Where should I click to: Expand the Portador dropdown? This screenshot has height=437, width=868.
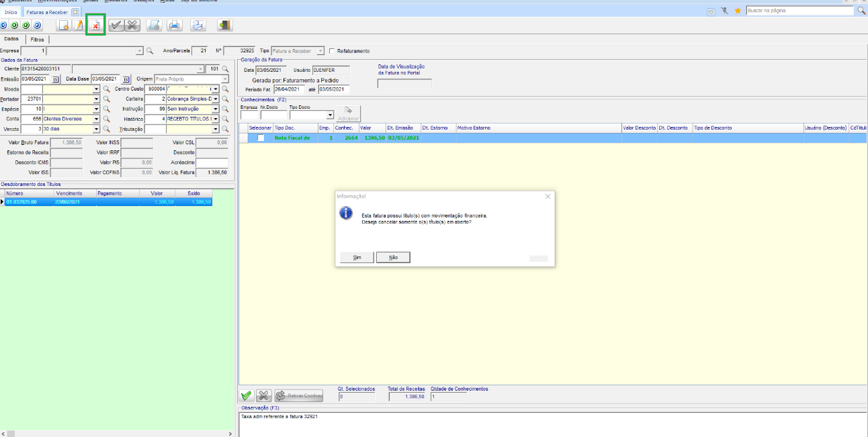[96, 99]
